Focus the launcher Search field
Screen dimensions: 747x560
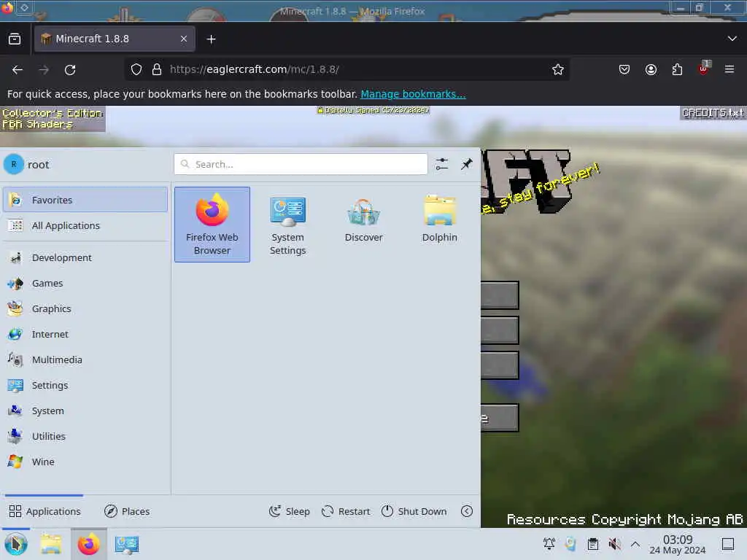[301, 164]
